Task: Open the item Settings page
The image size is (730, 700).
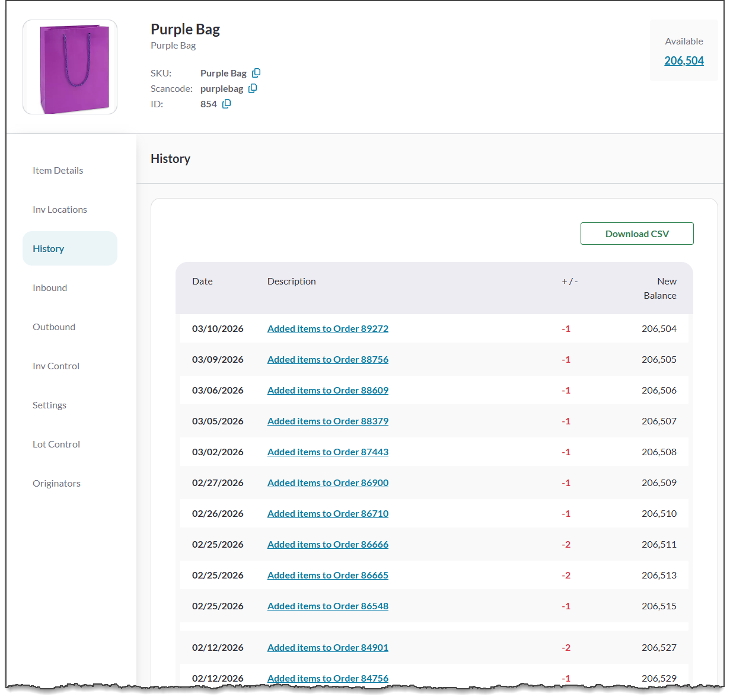Action: pyautogui.click(x=49, y=405)
